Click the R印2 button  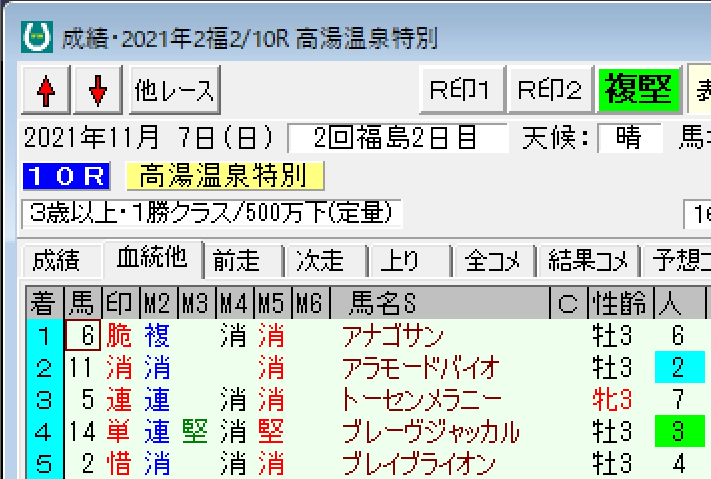point(550,90)
